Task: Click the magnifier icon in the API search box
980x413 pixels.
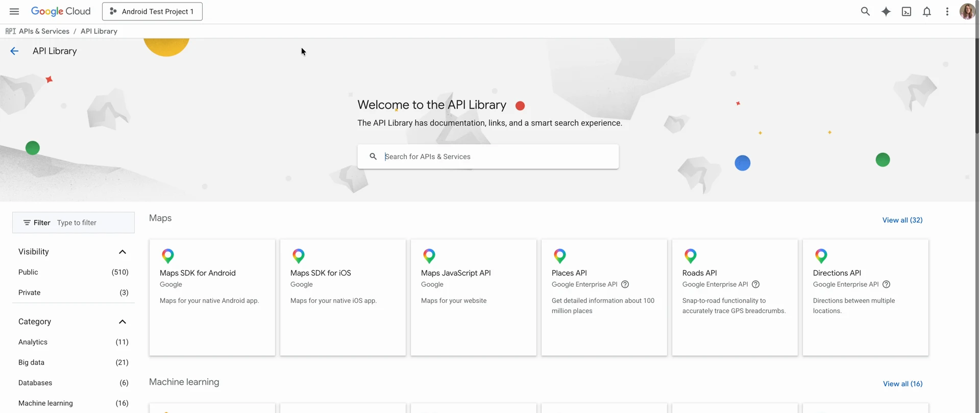Action: [373, 157]
